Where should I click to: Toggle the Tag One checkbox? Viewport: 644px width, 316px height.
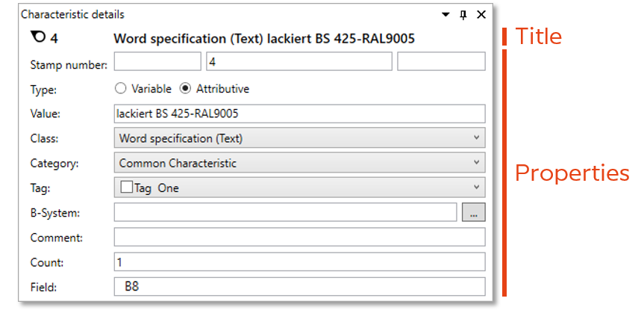[x=126, y=188]
